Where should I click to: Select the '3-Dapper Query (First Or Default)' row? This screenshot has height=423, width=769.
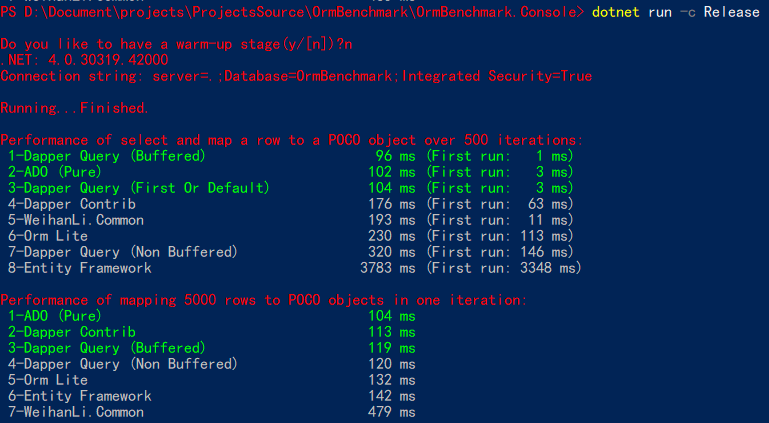[x=290, y=188]
